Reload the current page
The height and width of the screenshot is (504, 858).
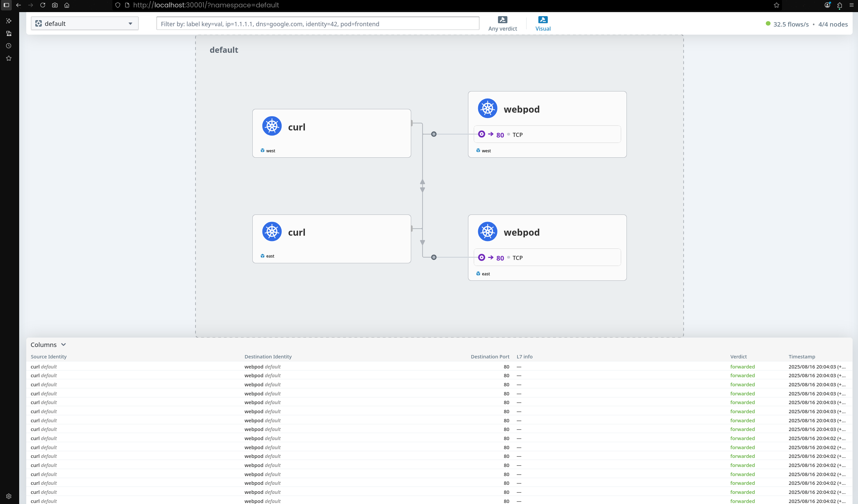point(42,5)
